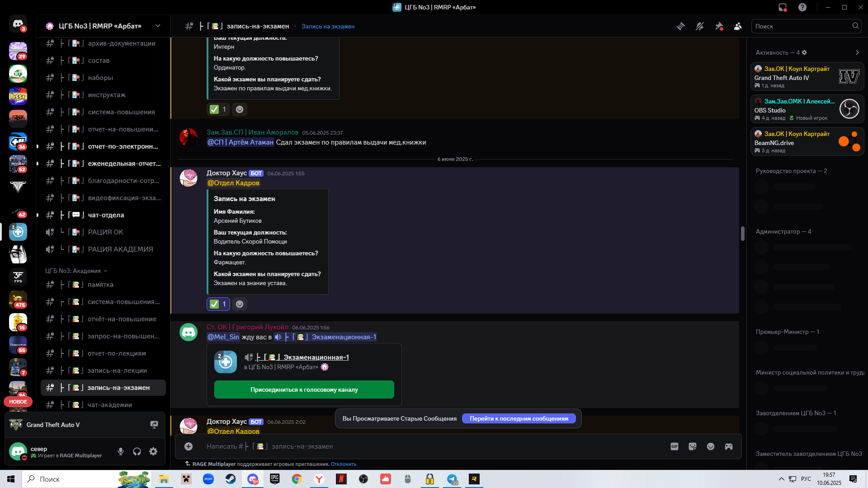Show hidden tray icons chevron
This screenshot has height=488, width=868.
pyautogui.click(x=781, y=479)
